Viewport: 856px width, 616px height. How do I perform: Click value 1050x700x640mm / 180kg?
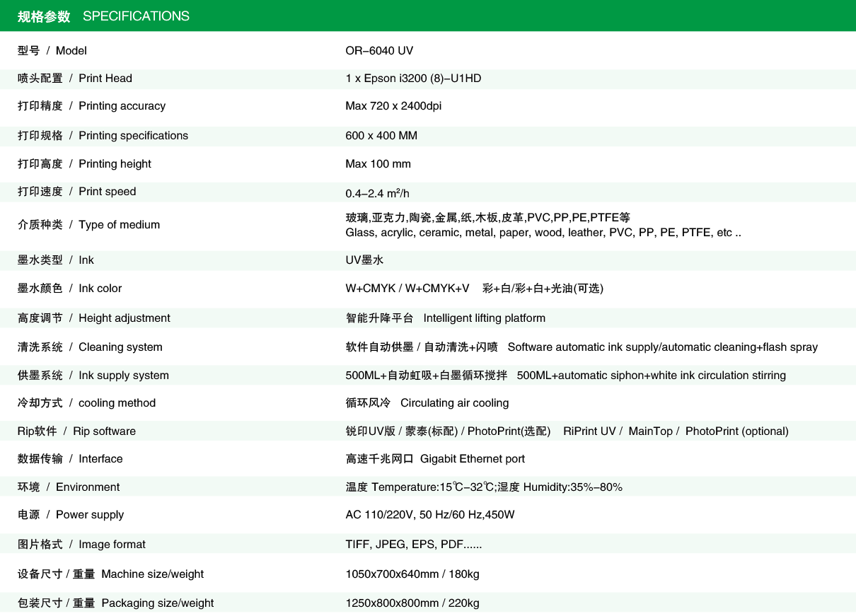point(412,574)
